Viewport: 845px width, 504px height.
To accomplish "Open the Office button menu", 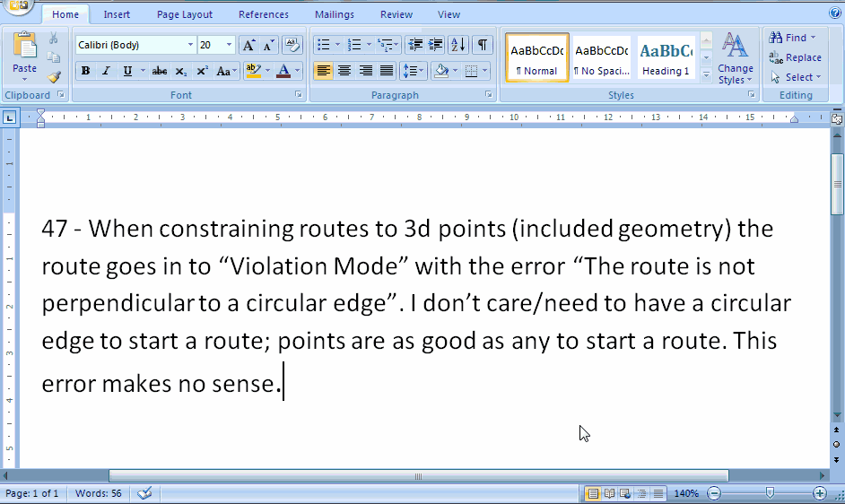I will [18, 6].
